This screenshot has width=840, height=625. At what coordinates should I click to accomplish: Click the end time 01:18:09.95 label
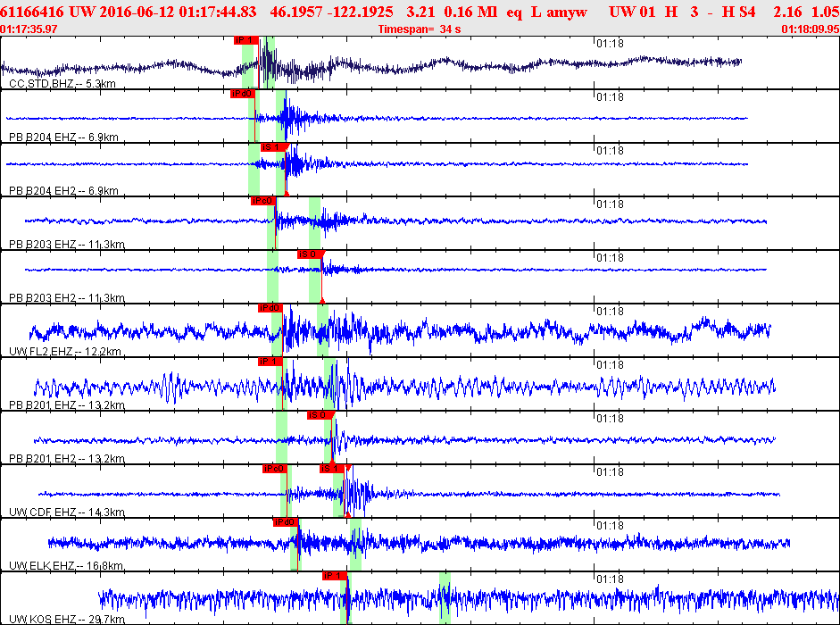point(810,29)
